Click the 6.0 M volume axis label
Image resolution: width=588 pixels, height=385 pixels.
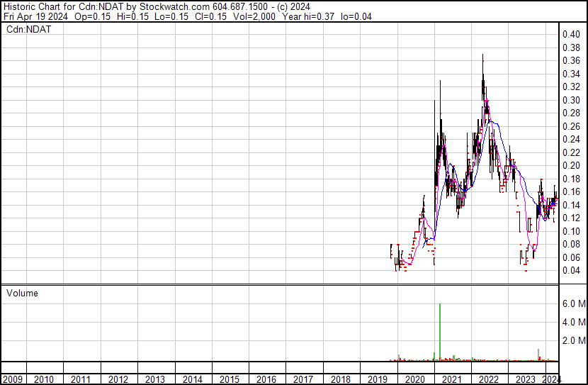coord(574,304)
